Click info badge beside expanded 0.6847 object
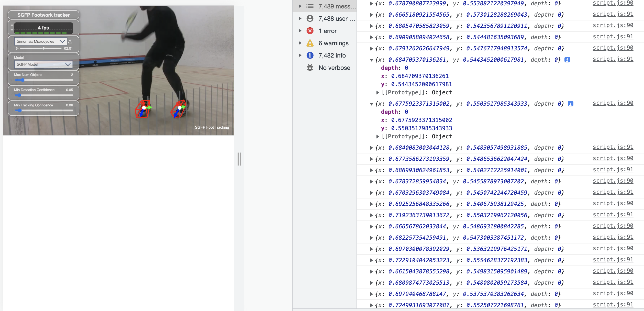The image size is (644, 311). [x=567, y=60]
